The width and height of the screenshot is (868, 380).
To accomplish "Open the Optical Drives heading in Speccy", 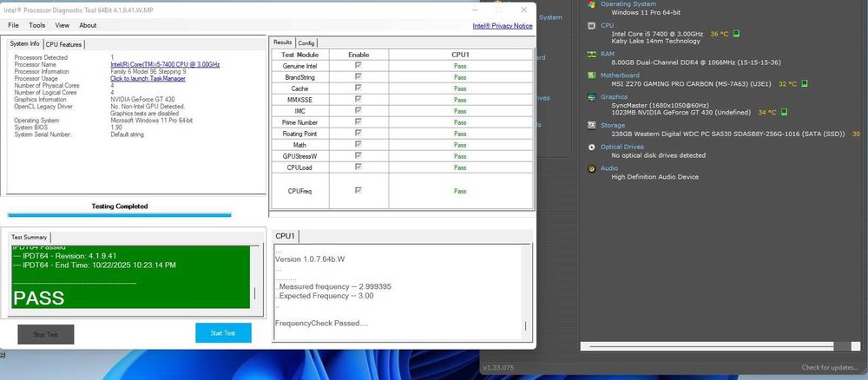I will pos(622,147).
